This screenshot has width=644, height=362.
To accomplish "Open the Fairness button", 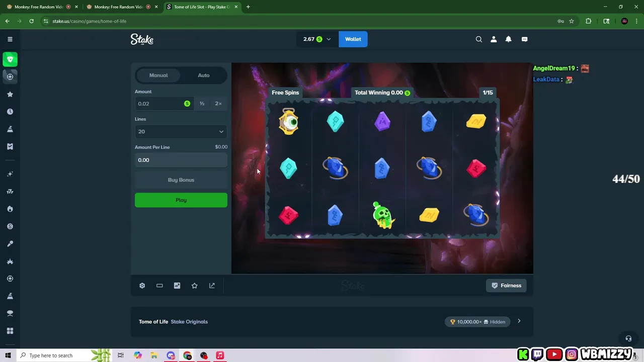I will 506,286.
